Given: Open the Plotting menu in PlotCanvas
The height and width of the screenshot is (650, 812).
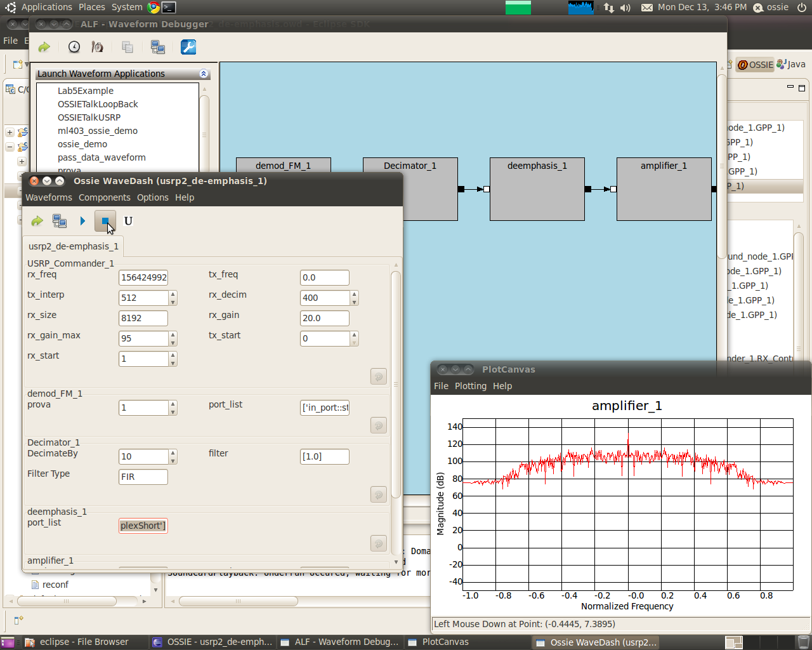Looking at the screenshot, I should coord(471,386).
